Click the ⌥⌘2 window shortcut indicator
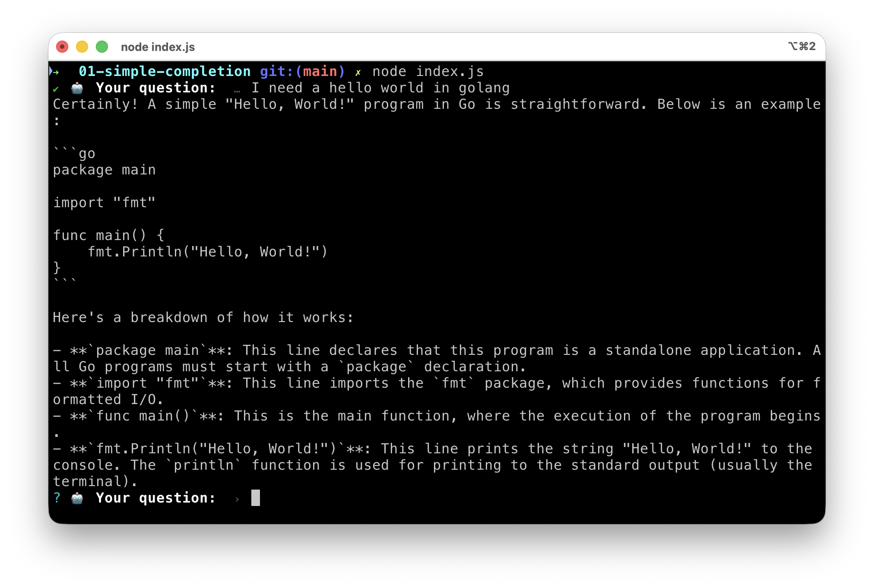 pyautogui.click(x=801, y=46)
